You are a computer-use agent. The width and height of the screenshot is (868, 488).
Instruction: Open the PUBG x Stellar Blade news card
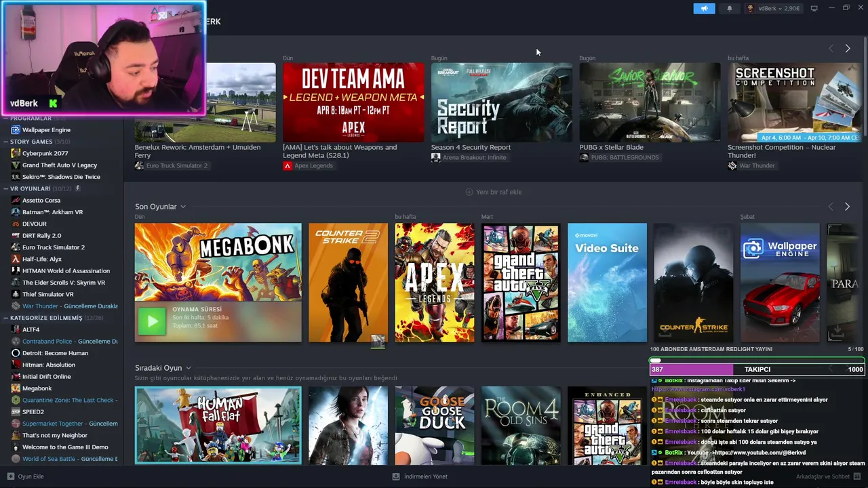[x=650, y=102]
